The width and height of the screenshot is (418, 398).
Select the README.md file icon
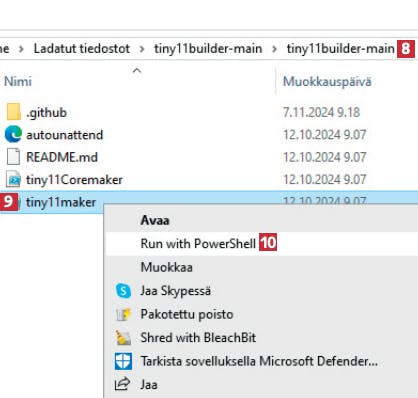(13, 157)
